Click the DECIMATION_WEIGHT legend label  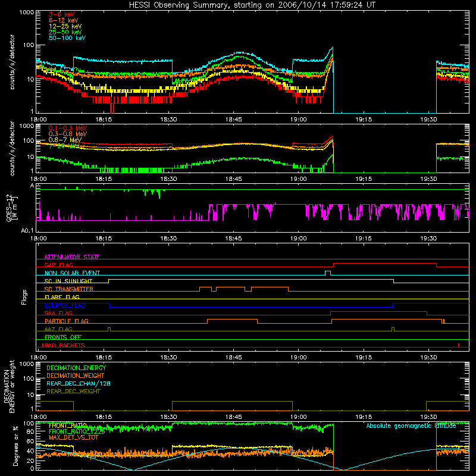pos(76,375)
